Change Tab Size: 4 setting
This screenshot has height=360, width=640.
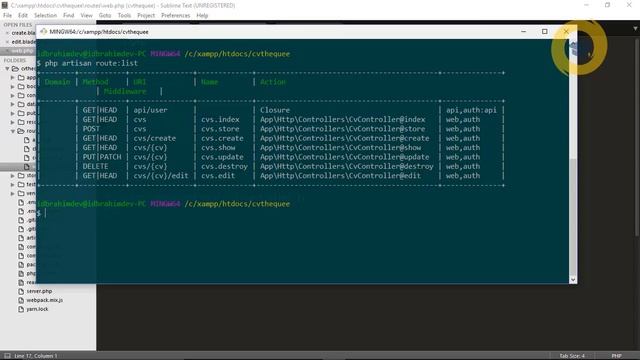point(572,356)
